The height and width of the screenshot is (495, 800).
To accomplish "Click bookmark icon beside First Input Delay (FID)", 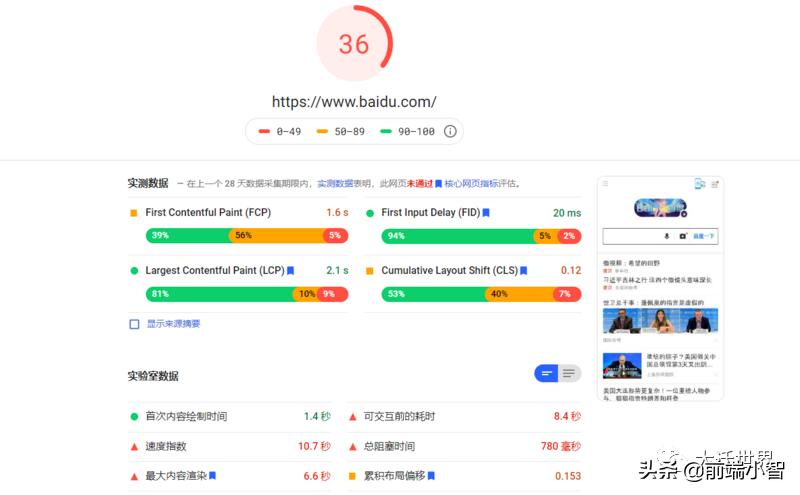I will pyautogui.click(x=486, y=213).
